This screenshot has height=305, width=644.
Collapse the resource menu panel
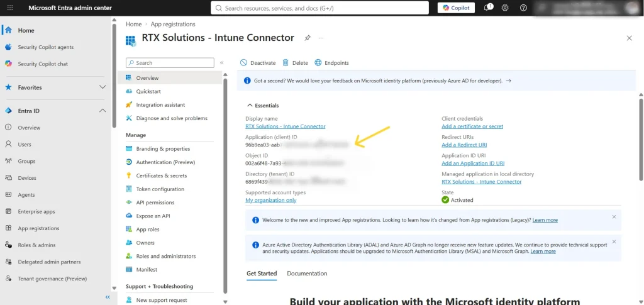click(x=222, y=63)
